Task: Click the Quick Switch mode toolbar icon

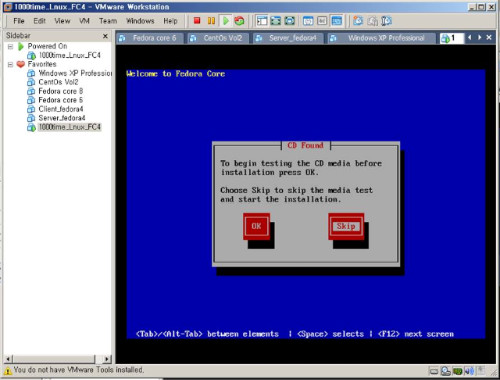Action: coord(276,21)
